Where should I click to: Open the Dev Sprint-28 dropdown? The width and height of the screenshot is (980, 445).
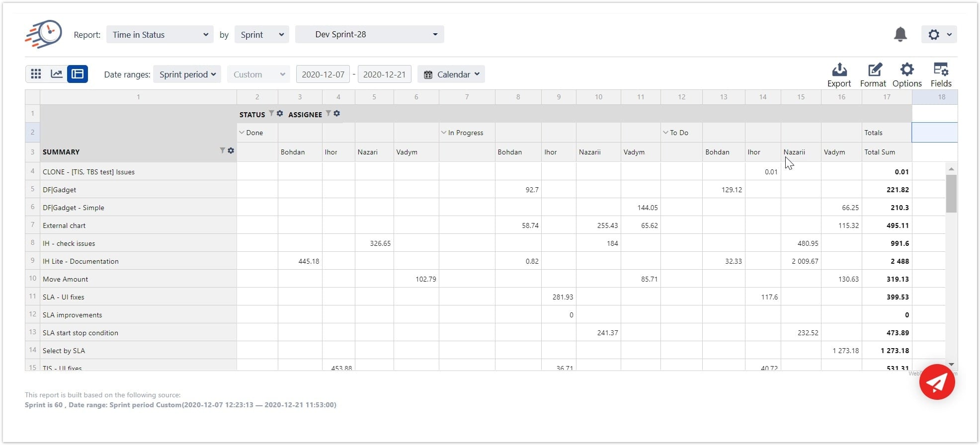[370, 34]
